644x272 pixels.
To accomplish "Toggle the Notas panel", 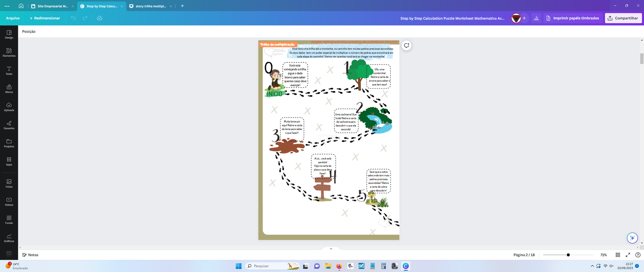I will (30, 255).
